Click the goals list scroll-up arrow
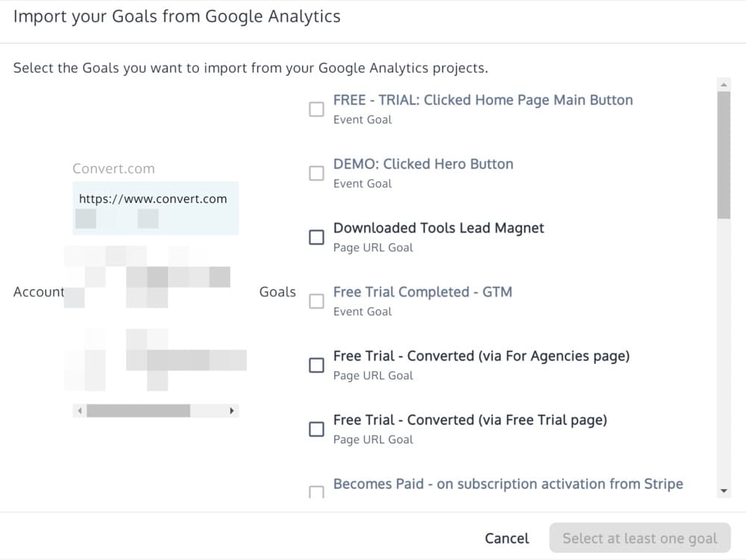This screenshot has width=746, height=560. (x=723, y=85)
